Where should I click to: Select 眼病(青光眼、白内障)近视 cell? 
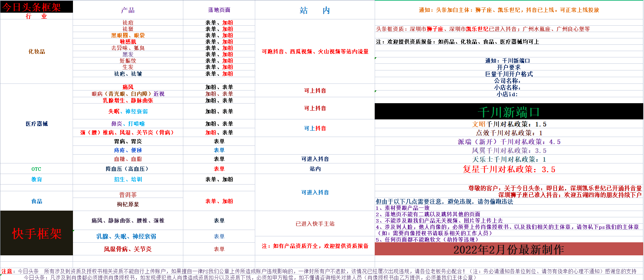point(128,94)
